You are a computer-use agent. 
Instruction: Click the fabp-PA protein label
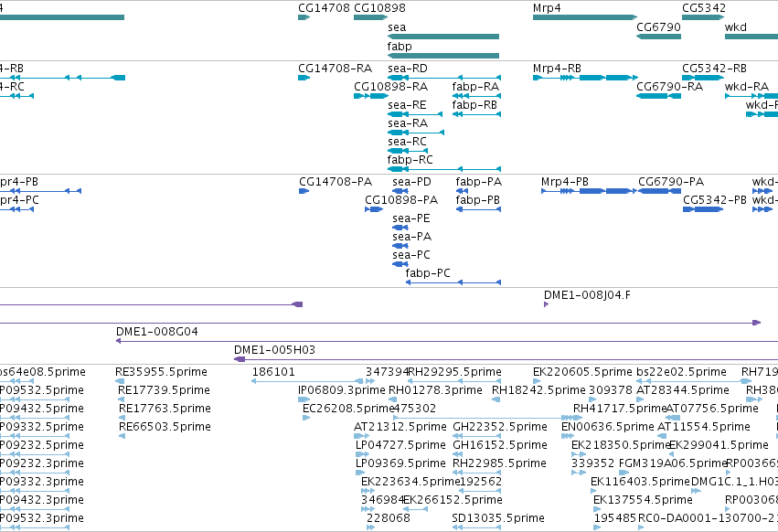[x=479, y=182]
